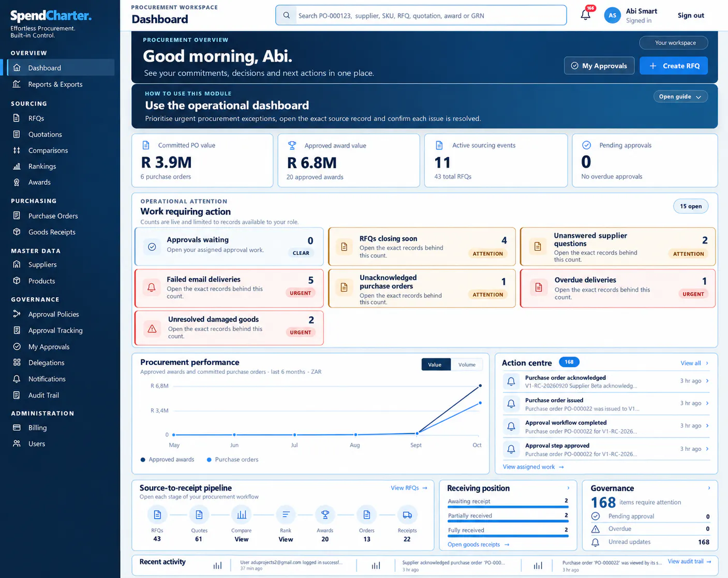Open the Awards trophy pipeline icon
The height and width of the screenshot is (578, 728).
(325, 515)
